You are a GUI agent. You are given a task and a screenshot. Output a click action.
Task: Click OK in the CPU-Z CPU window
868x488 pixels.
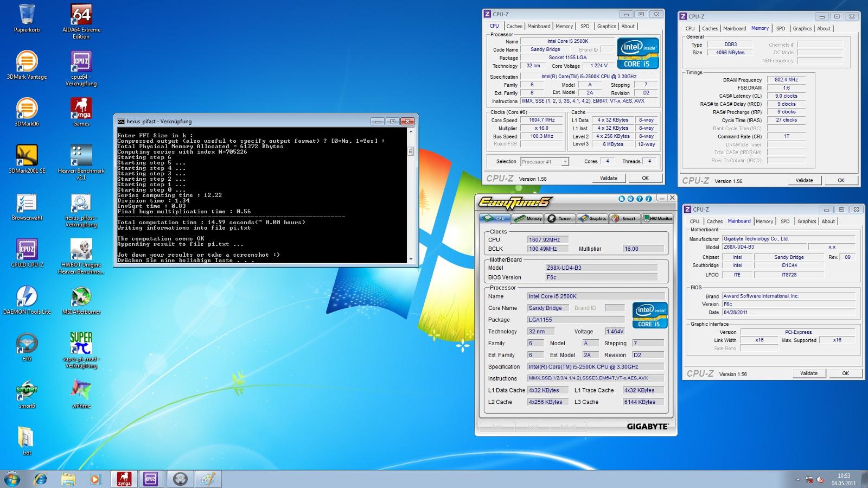click(645, 178)
